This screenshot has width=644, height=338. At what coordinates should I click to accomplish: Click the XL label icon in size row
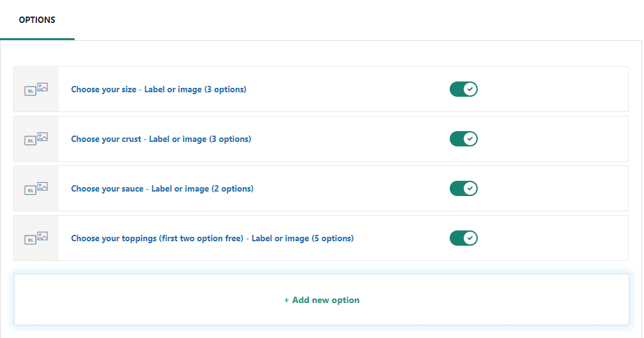click(x=31, y=91)
